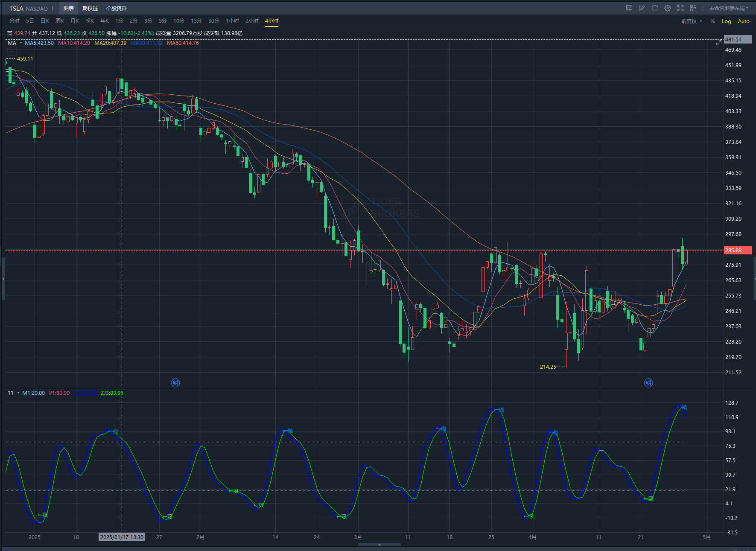Click the high price label 459.11
The width and height of the screenshot is (756, 551).
click(x=25, y=59)
